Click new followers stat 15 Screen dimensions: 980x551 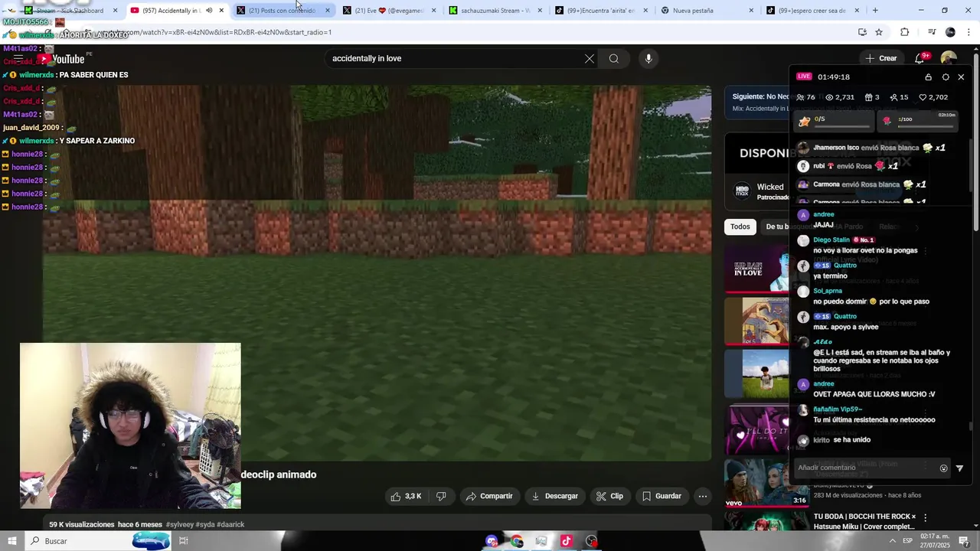pos(899,97)
